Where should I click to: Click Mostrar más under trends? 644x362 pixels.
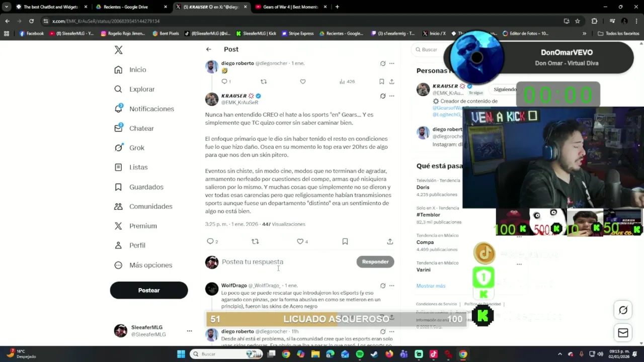pos(431,286)
